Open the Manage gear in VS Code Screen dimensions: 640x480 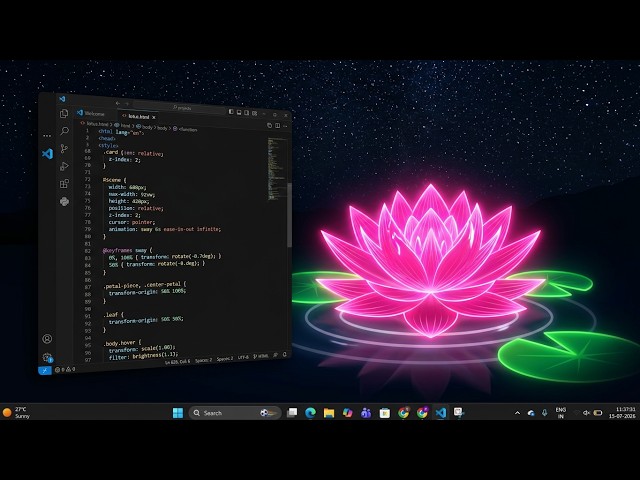[x=47, y=358]
